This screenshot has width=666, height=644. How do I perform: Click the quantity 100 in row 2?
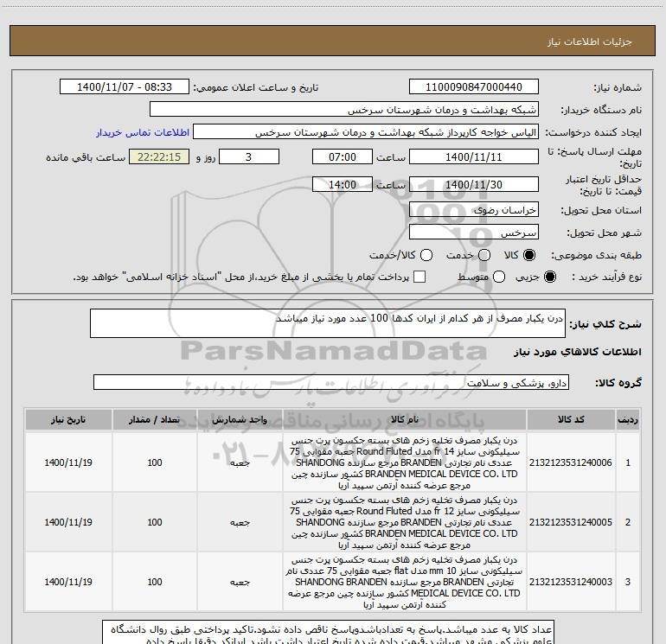(155, 522)
